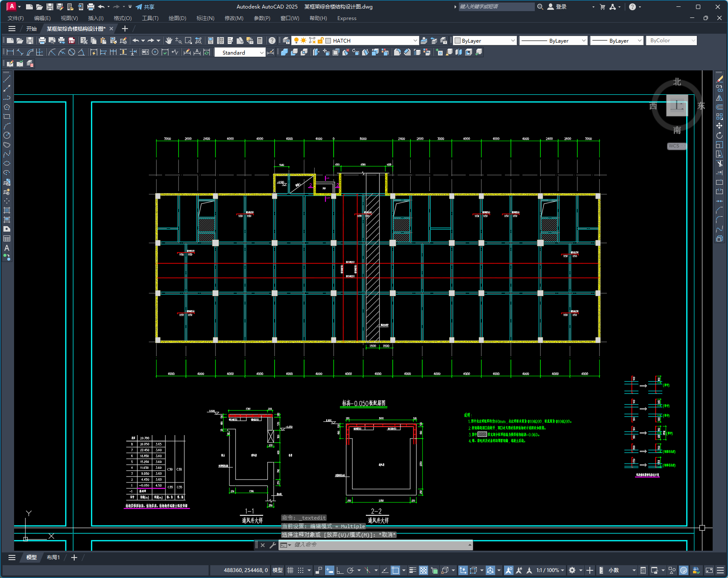The width and height of the screenshot is (728, 578).
Task: Open the HATCH layer dropdown
Action: 415,41
